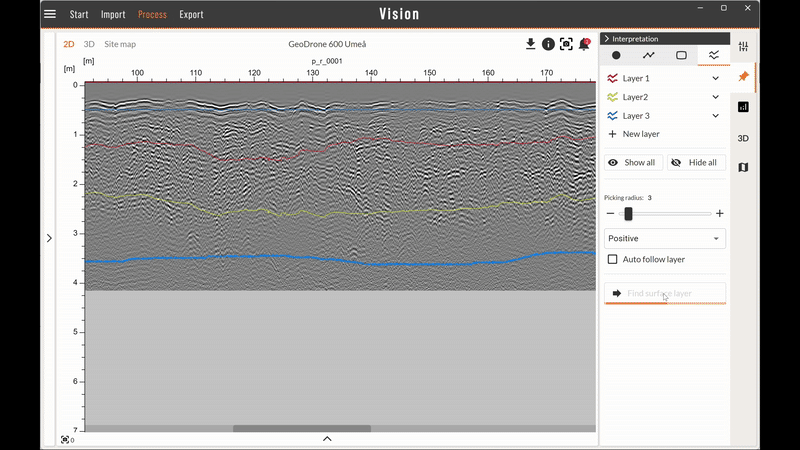Open the hamburger main menu
Image resolution: width=800 pixels, height=450 pixels.
[50, 14]
